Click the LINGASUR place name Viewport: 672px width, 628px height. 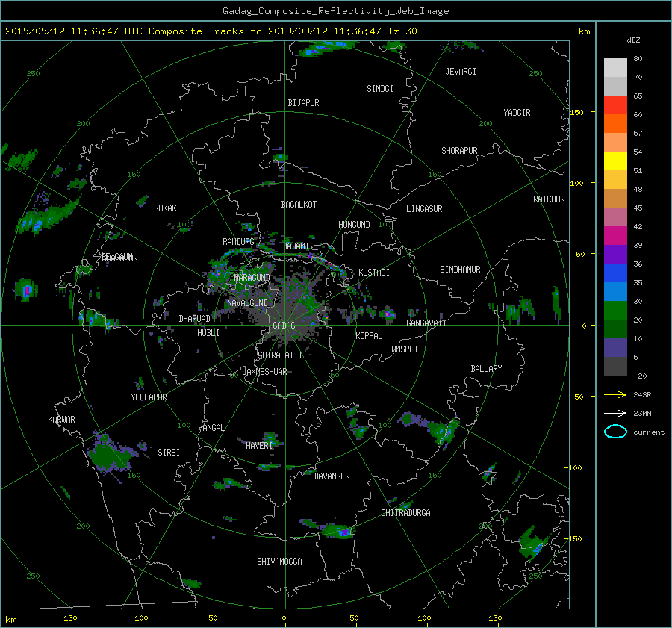click(424, 209)
